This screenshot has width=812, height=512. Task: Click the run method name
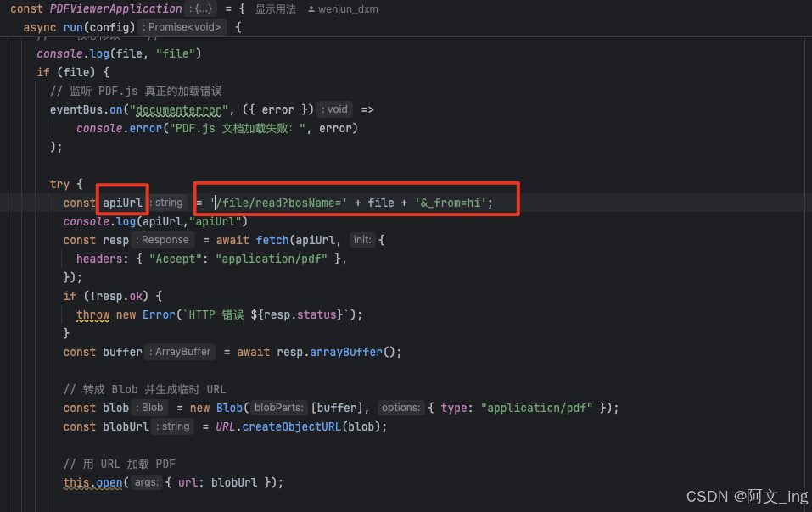[x=73, y=27]
